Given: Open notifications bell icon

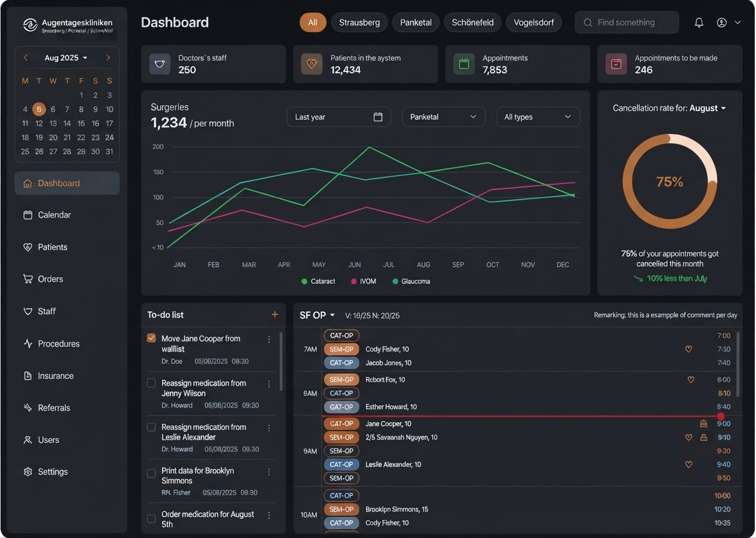Looking at the screenshot, I should pos(699,22).
